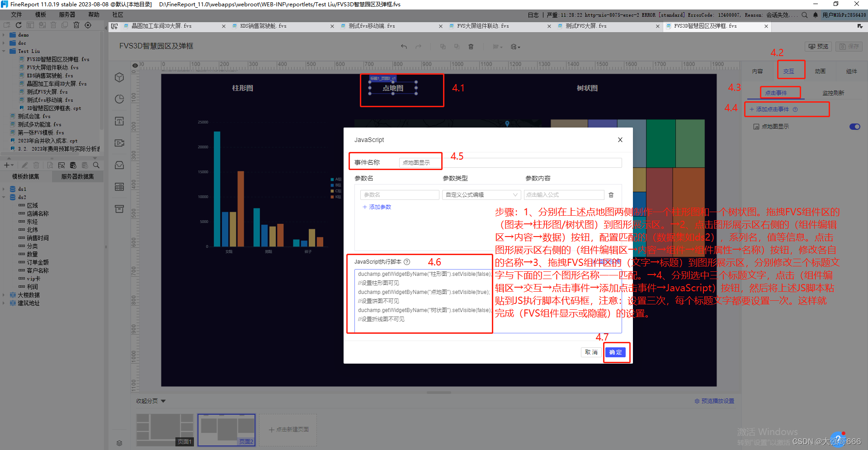Click the locate current template target icon
Viewport: 868px width, 450px height.
pyautogui.click(x=88, y=25)
